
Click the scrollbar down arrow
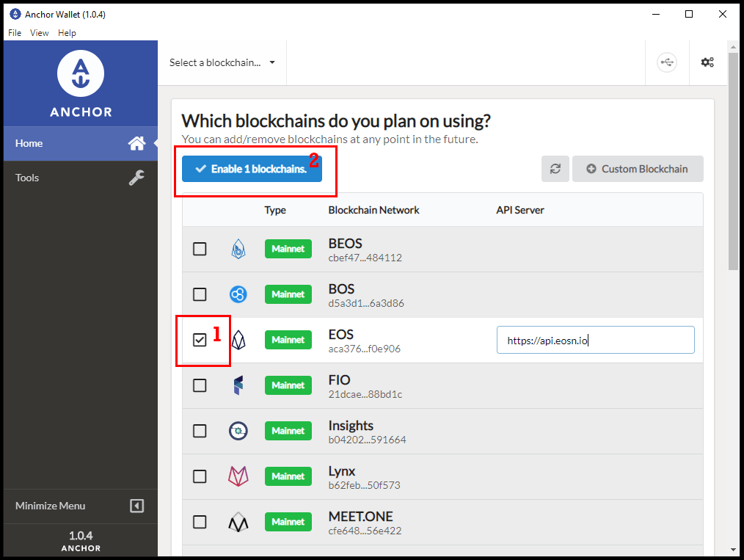733,550
